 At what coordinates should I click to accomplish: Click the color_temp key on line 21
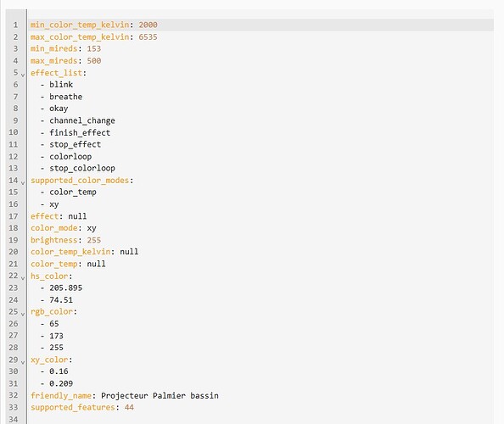[x=54, y=265]
